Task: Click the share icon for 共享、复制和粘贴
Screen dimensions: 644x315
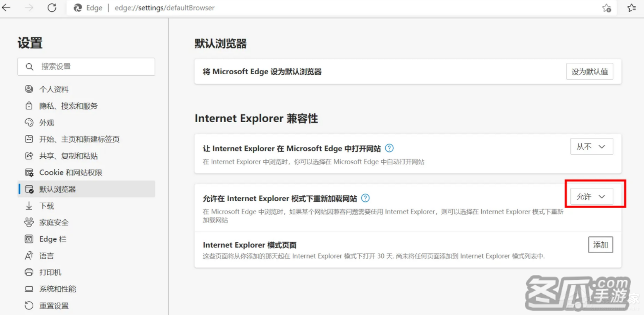Action: pyautogui.click(x=29, y=156)
